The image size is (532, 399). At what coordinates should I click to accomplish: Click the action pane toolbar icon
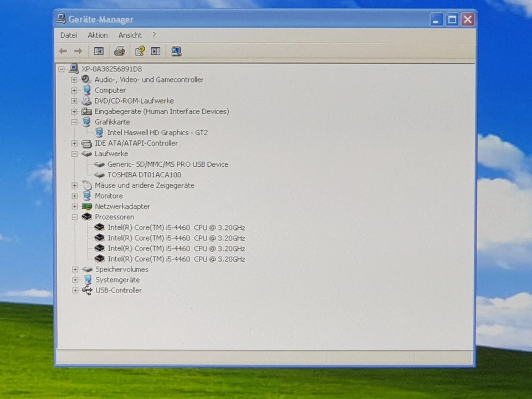pos(155,51)
